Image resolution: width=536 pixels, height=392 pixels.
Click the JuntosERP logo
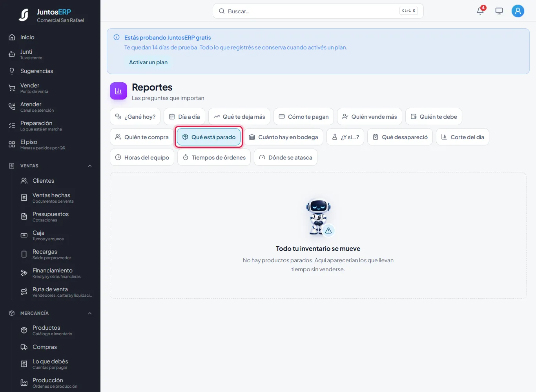[x=24, y=15]
